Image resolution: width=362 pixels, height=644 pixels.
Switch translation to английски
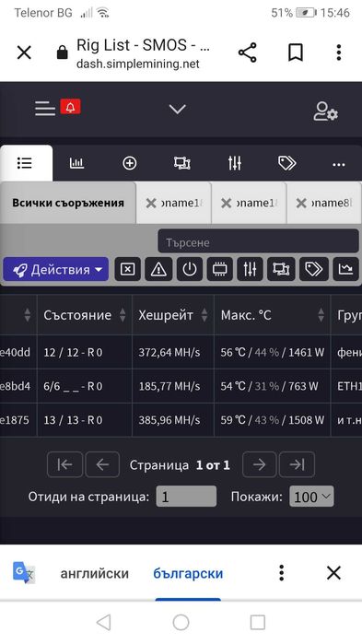click(x=94, y=573)
